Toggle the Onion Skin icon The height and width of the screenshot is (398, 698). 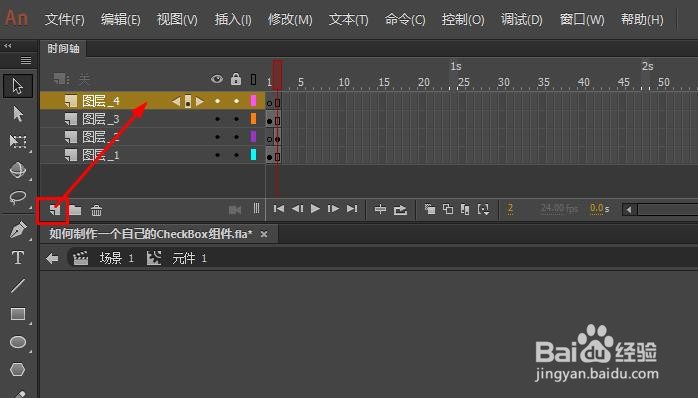tap(430, 209)
